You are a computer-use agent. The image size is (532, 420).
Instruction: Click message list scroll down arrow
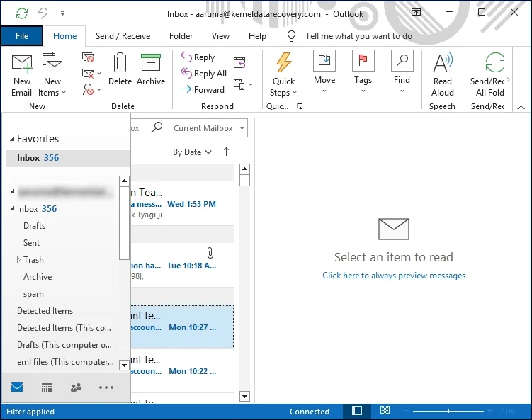coord(244,396)
